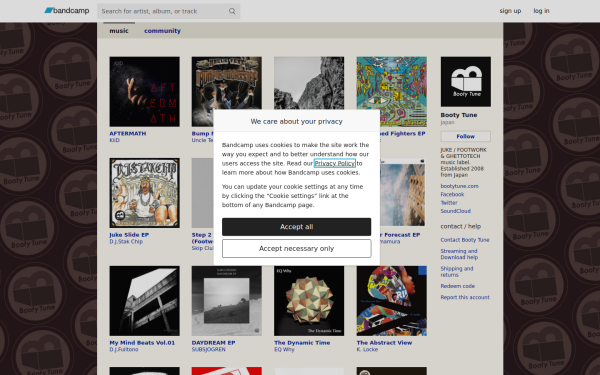
Task: Open the sign up link
Action: [x=510, y=11]
